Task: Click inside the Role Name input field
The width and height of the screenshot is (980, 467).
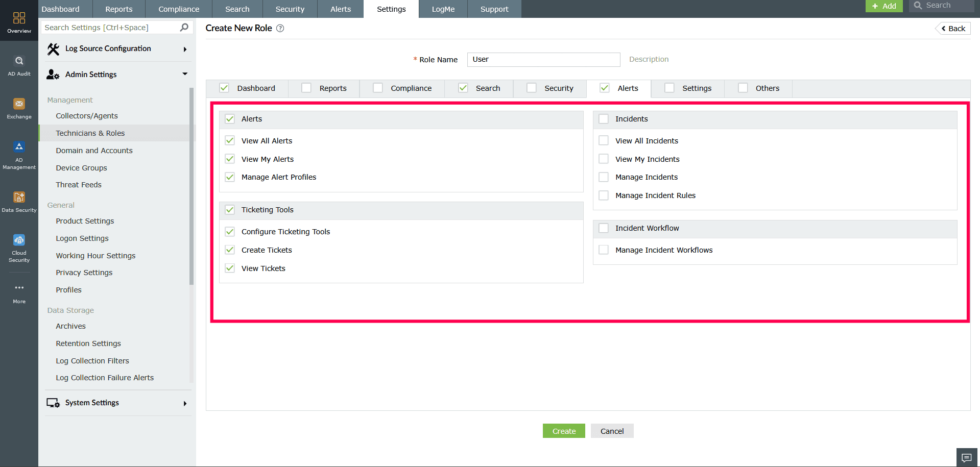Action: click(543, 59)
